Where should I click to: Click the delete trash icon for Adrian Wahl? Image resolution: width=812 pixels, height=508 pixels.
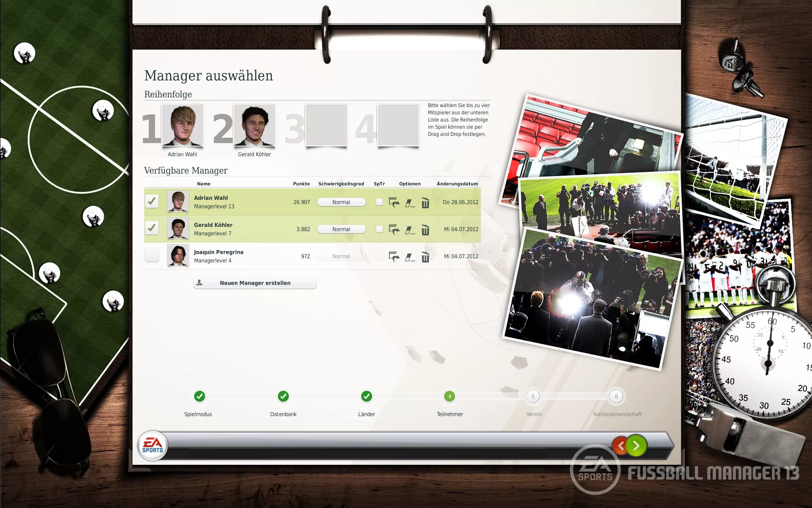[425, 202]
